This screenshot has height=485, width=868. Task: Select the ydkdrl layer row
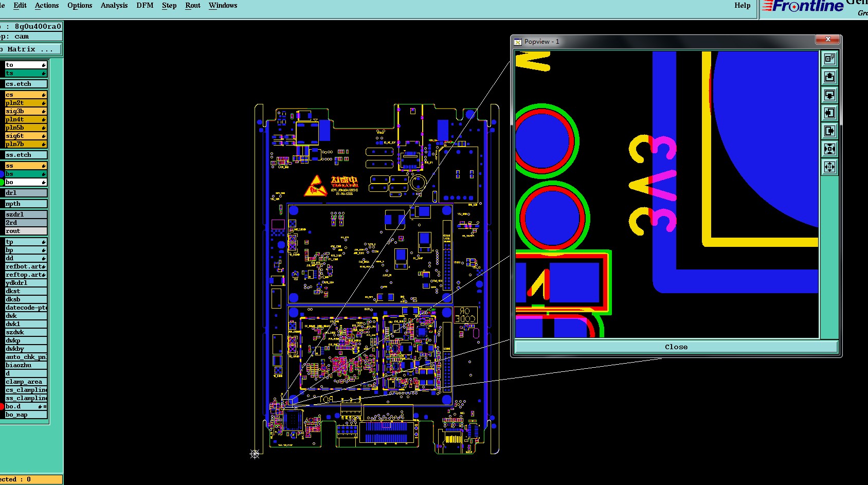pos(26,283)
